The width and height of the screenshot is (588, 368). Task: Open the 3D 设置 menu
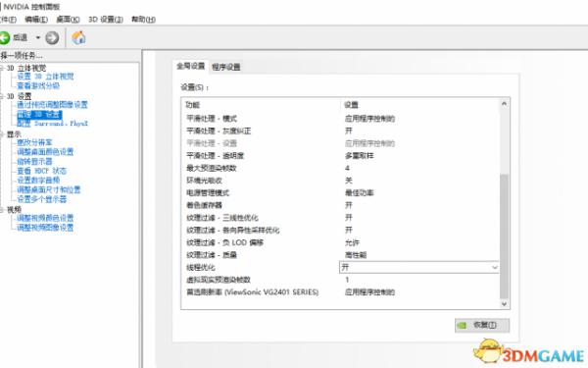tap(106, 20)
